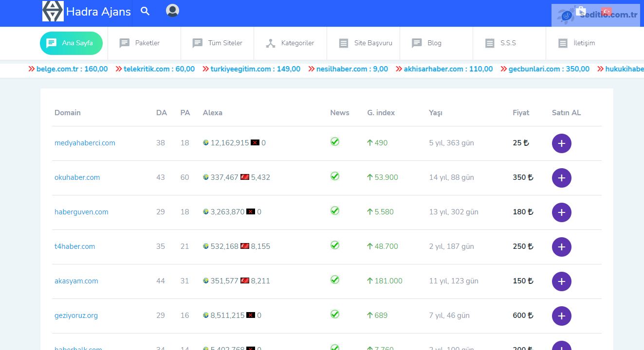Click the News checkmark for akasyam.com

(334, 280)
